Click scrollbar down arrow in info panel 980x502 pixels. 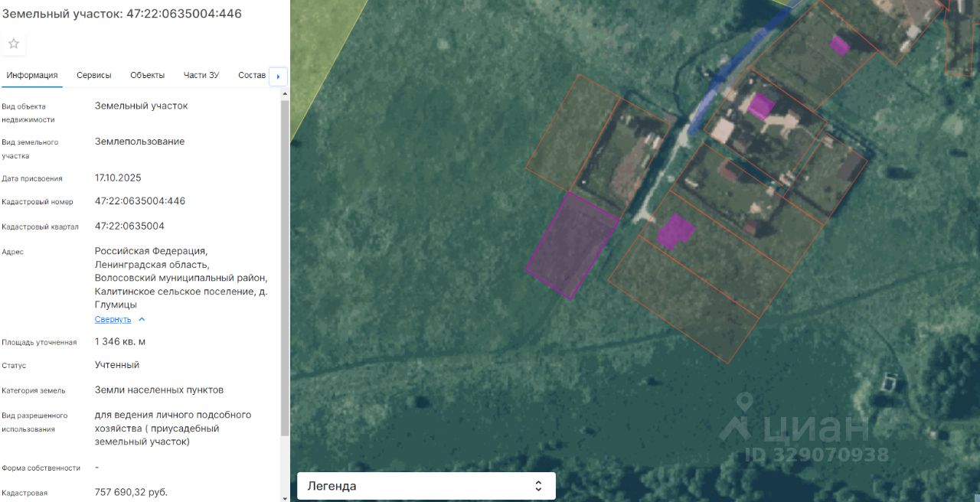coord(286,497)
